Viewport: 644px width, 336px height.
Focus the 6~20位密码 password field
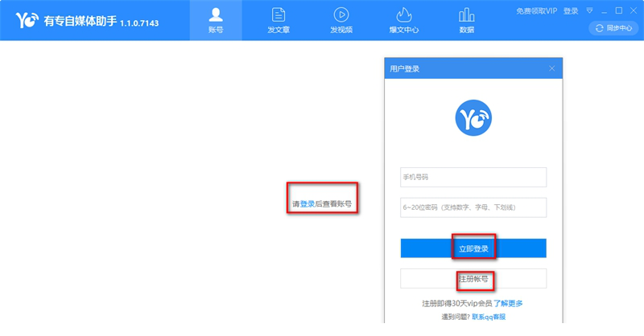coord(473,207)
